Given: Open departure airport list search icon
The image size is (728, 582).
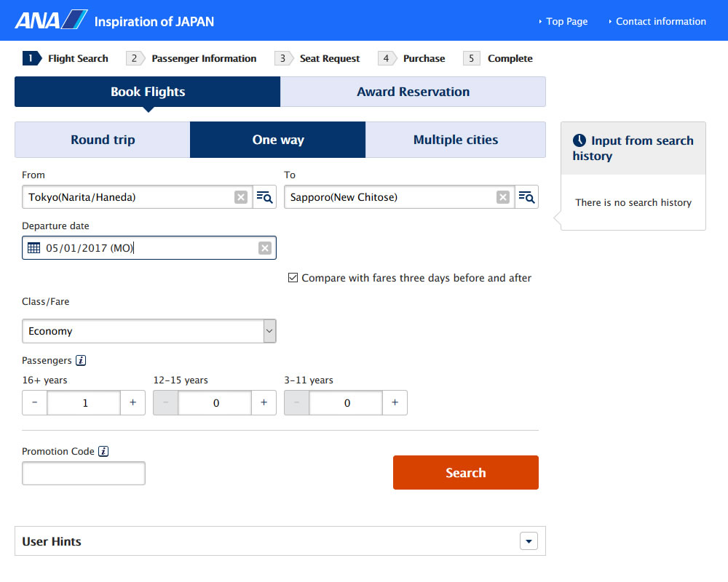Looking at the screenshot, I should (264, 197).
